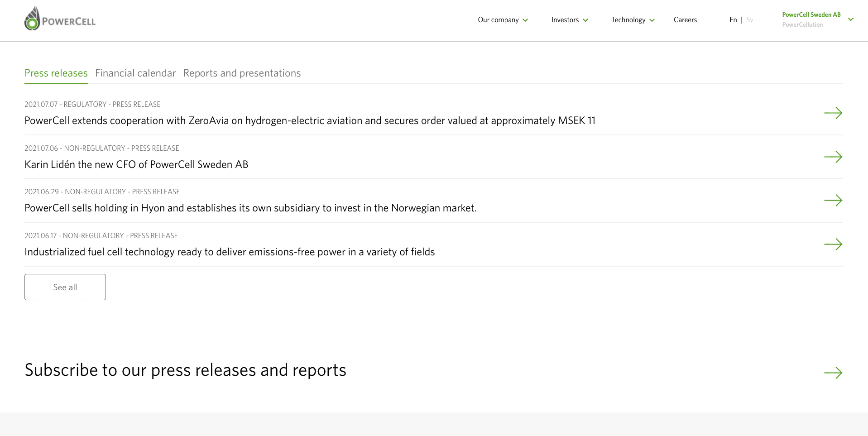868x436 pixels.
Task: Open the Technology menu
Action: coord(628,20)
